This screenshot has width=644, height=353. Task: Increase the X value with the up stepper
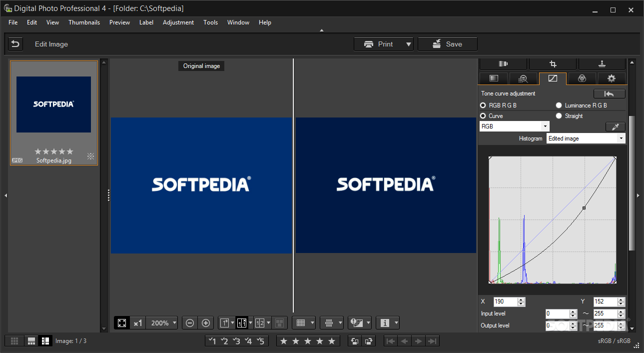tap(522, 299)
